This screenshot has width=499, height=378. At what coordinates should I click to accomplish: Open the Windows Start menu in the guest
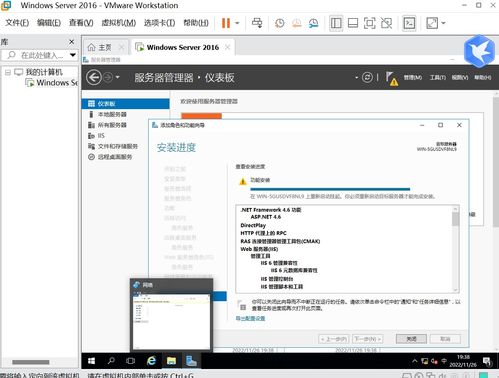91,361
